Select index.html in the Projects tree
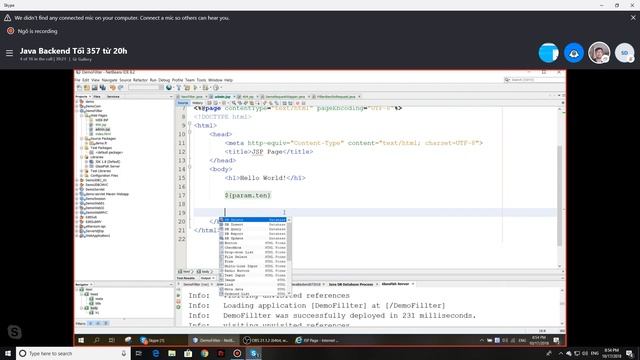This screenshot has height=360, width=640. click(103, 134)
